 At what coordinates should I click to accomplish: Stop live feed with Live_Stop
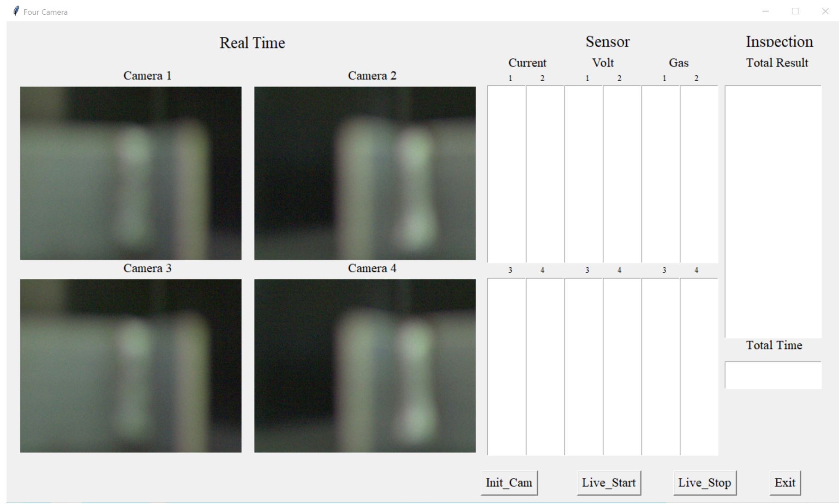click(705, 483)
